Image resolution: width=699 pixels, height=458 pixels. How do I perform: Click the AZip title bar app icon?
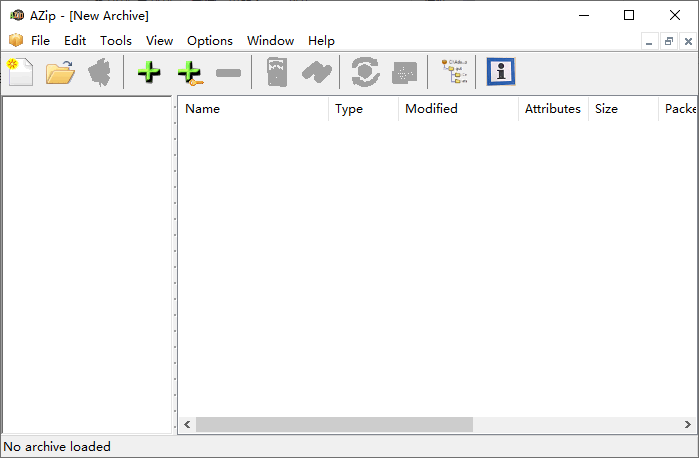click(x=16, y=15)
